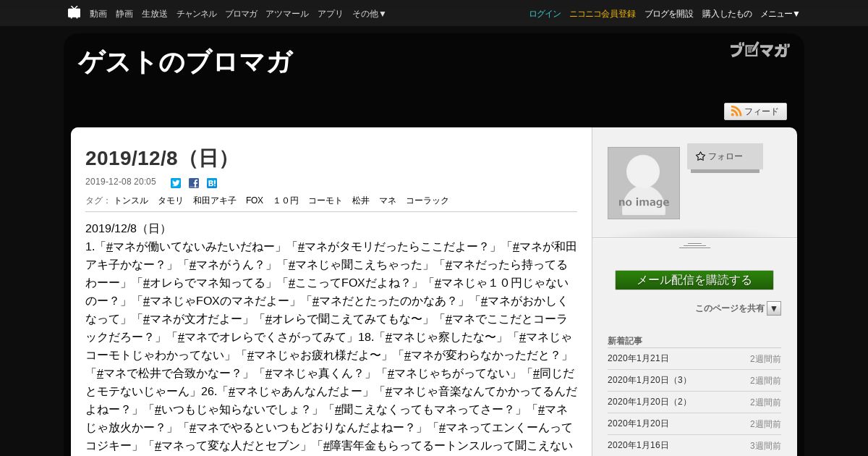This screenshot has height=456, width=868.
Task: Select the FOX tag
Action: (x=255, y=200)
